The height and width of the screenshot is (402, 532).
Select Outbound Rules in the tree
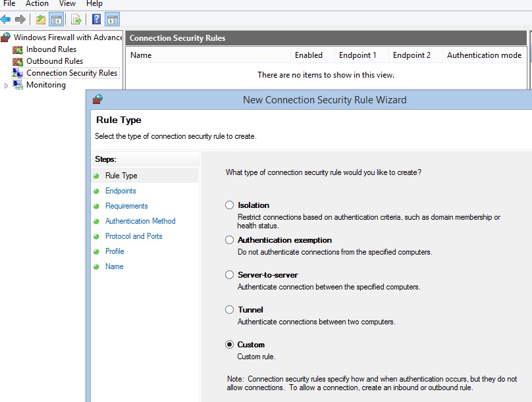55,61
